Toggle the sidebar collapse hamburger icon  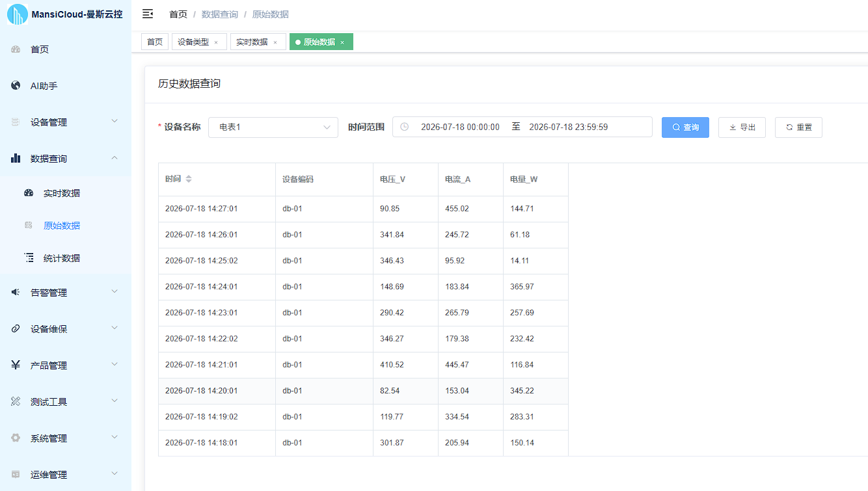(148, 14)
